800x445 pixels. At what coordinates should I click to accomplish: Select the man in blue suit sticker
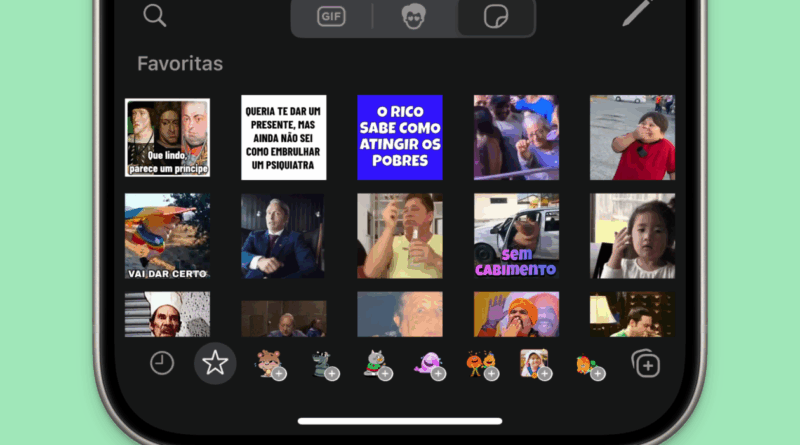click(x=284, y=236)
